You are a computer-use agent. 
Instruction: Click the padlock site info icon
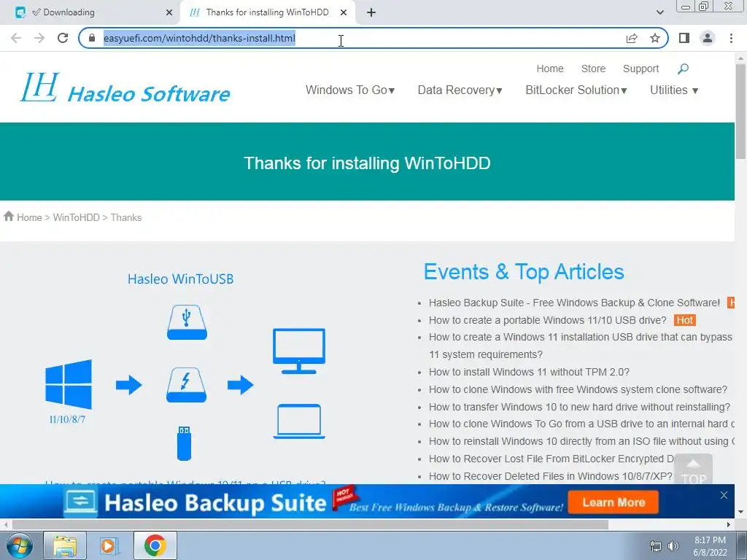(x=92, y=38)
